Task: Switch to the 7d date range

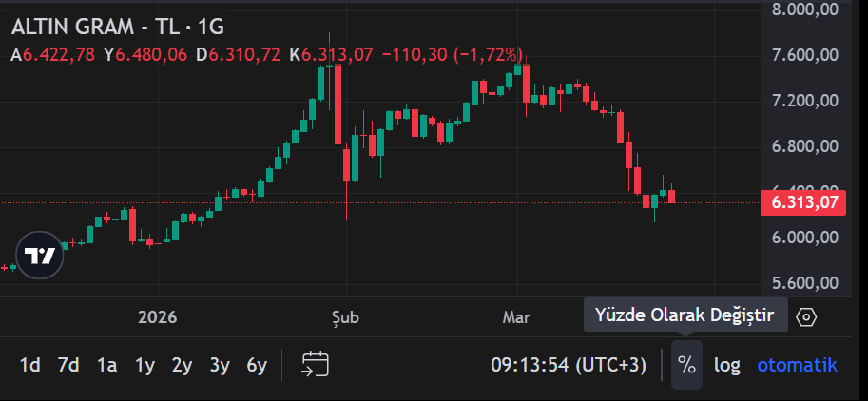Action: coord(68,365)
